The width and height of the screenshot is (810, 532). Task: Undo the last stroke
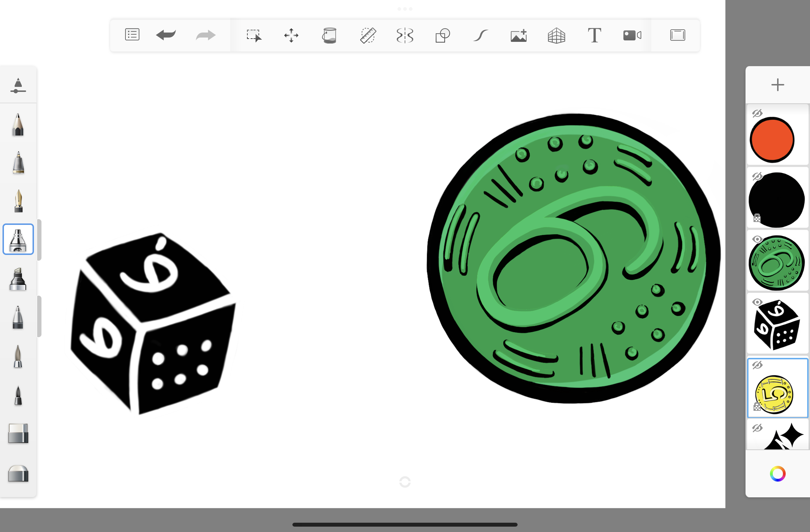(166, 35)
